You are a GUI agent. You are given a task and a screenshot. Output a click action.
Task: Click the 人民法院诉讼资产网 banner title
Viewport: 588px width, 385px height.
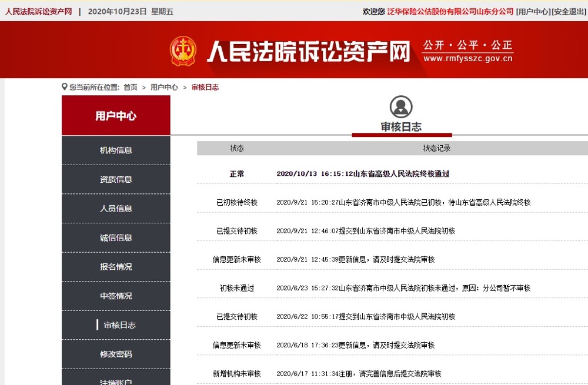tap(309, 51)
